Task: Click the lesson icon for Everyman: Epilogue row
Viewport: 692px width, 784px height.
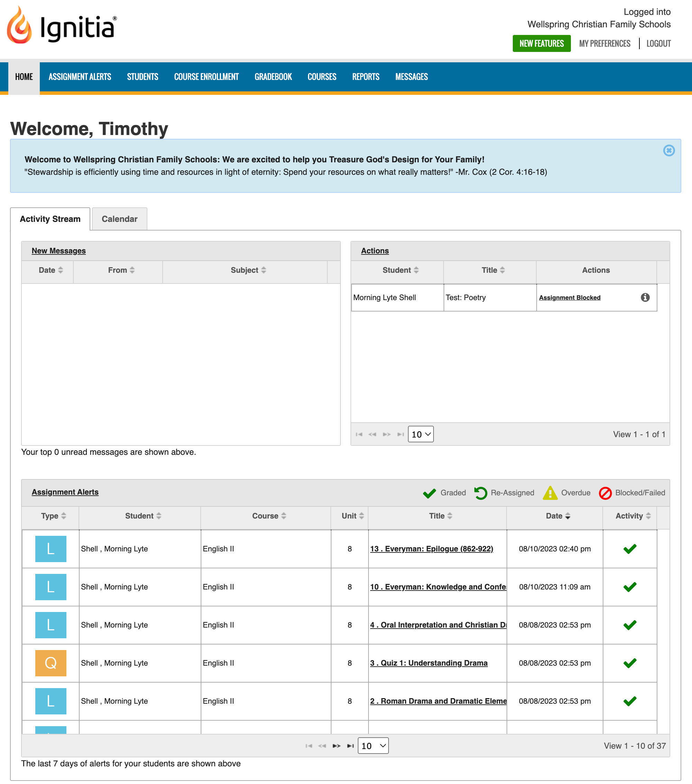Action: tap(51, 549)
